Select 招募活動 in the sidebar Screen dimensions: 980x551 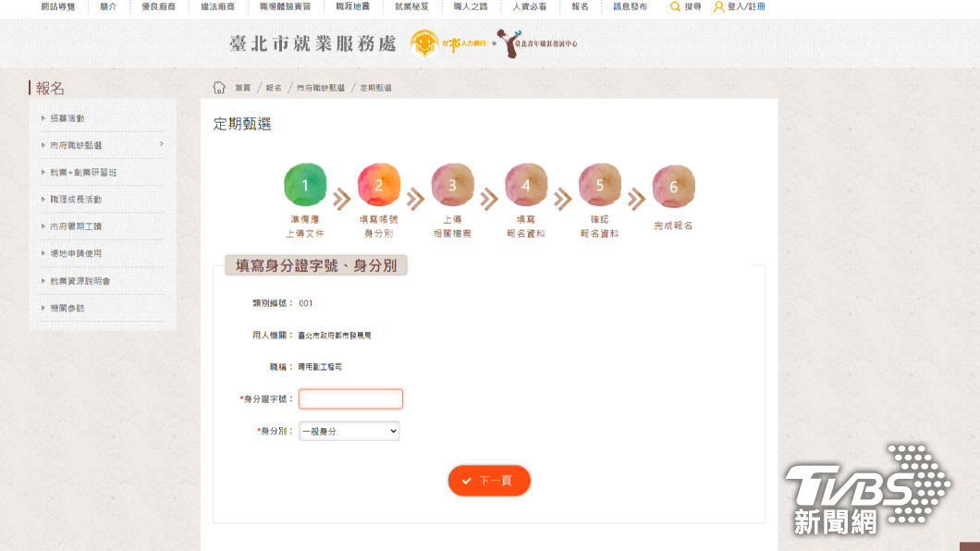click(67, 118)
